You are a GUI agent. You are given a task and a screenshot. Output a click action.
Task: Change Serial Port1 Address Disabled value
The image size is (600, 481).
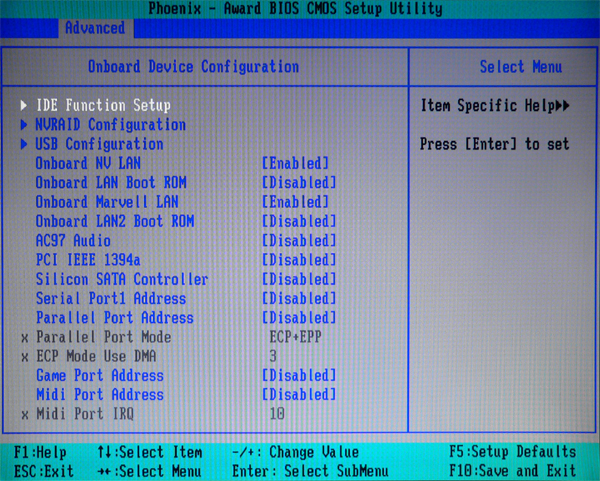pyautogui.click(x=299, y=298)
